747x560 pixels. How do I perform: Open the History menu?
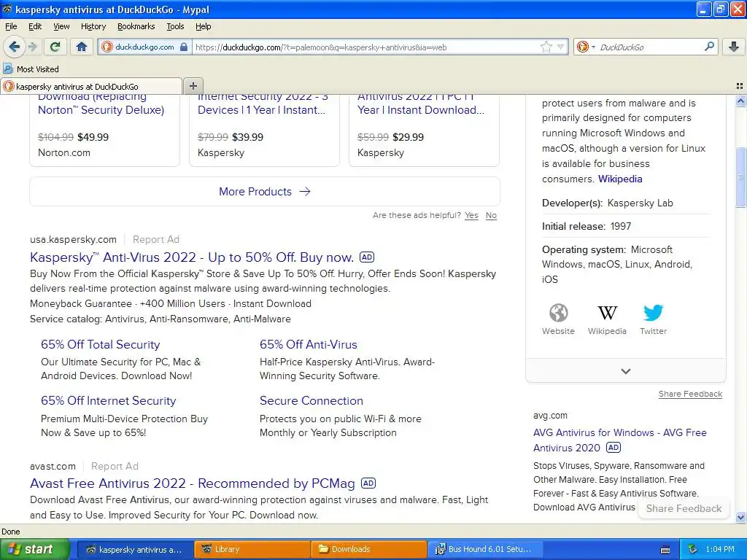coord(93,26)
